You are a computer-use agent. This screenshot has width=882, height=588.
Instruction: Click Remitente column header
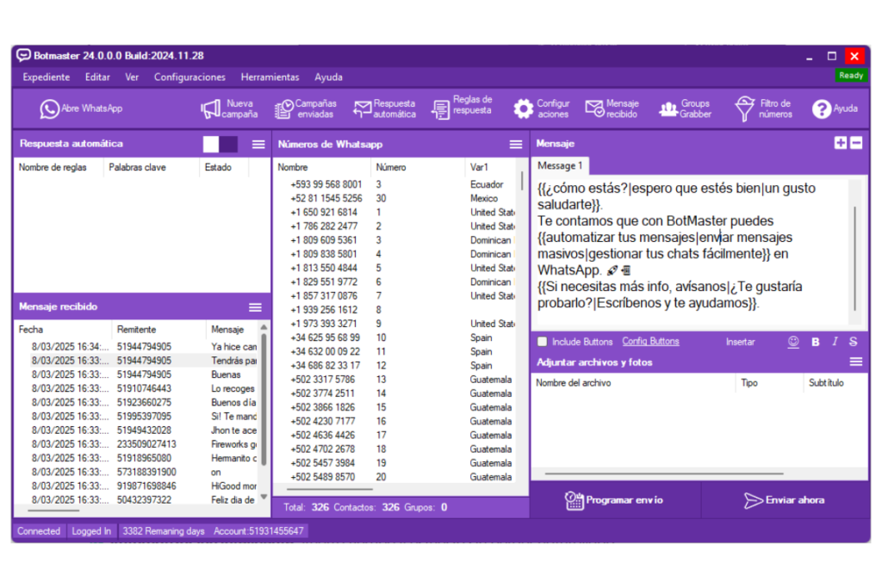tap(137, 330)
